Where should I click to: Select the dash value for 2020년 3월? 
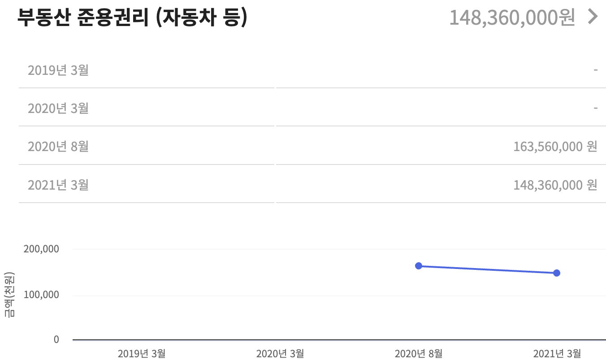595,108
